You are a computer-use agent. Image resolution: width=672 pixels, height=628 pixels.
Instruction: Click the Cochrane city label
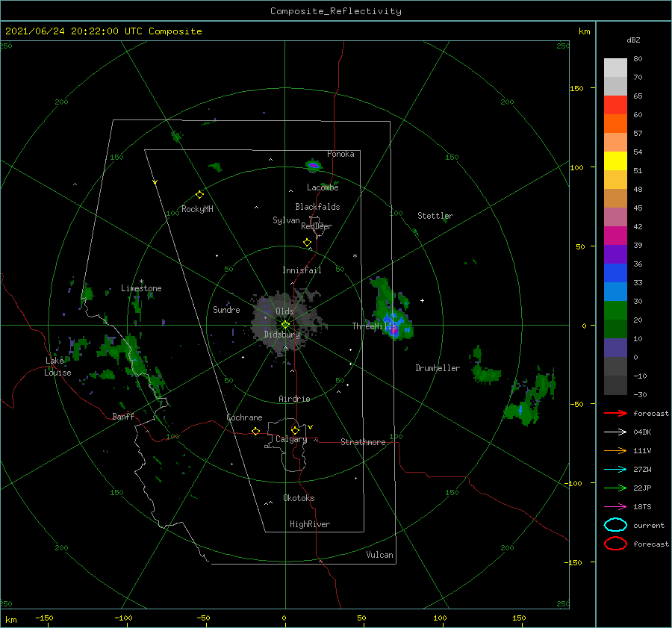pos(244,417)
